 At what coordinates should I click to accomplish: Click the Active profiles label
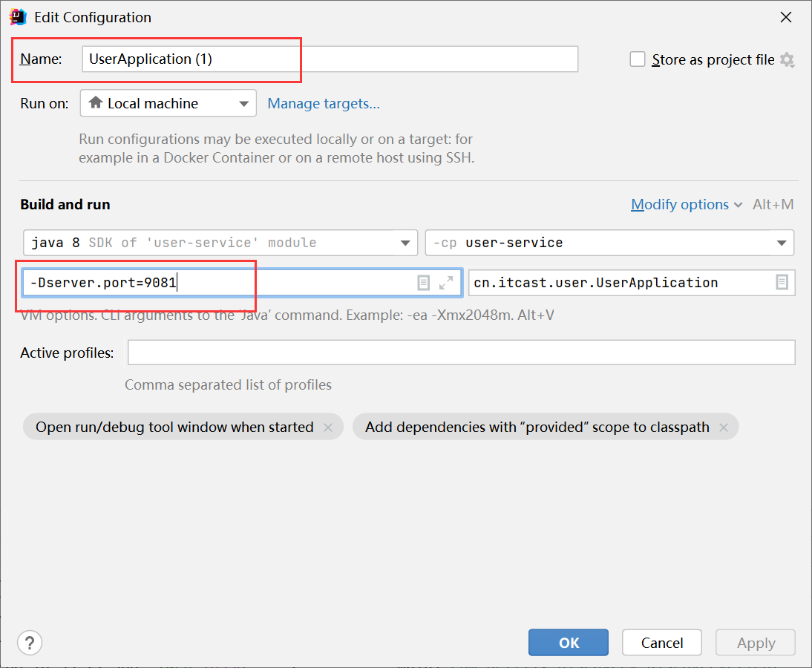67,353
